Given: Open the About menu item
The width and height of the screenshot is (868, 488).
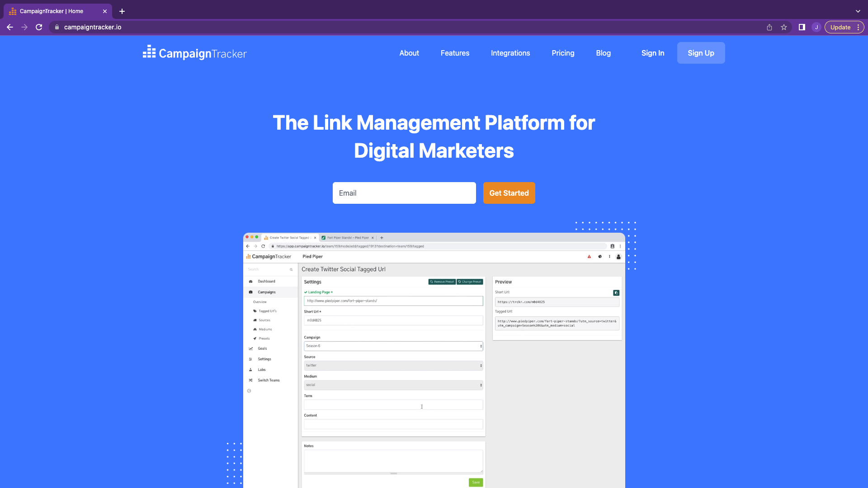Looking at the screenshot, I should [x=409, y=53].
